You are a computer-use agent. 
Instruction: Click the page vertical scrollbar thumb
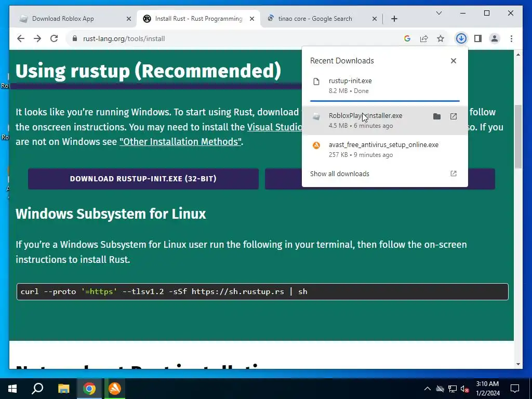[x=518, y=137]
